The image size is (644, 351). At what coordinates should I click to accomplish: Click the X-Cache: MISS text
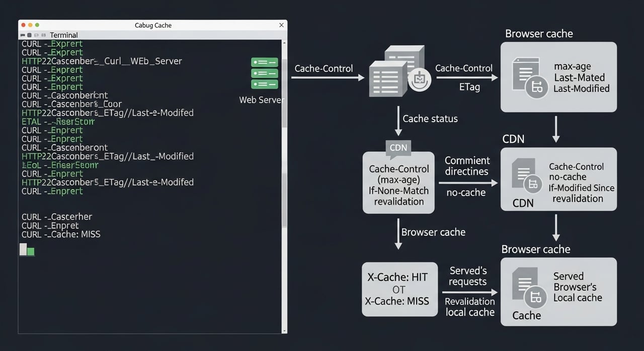(397, 301)
